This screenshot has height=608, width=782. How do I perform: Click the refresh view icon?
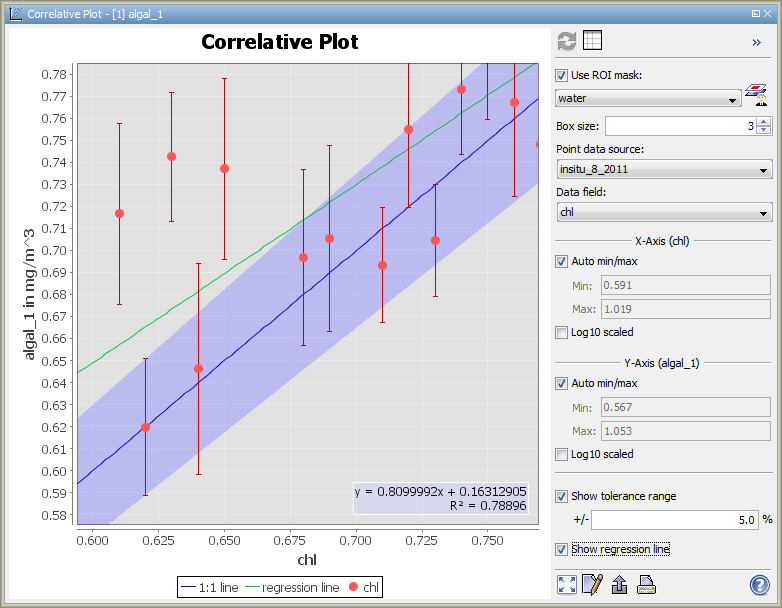pos(567,41)
